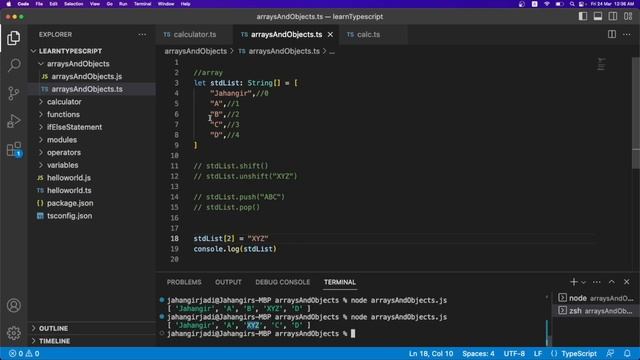Open arraysAndObjects.js in explorer
640x360 pixels.
click(91, 76)
